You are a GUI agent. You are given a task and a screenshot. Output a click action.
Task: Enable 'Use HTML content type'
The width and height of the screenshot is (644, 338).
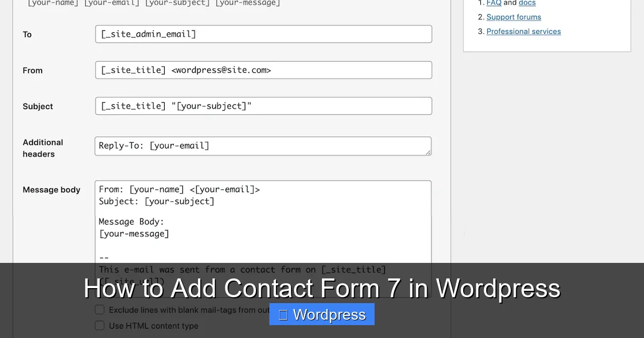click(x=99, y=325)
